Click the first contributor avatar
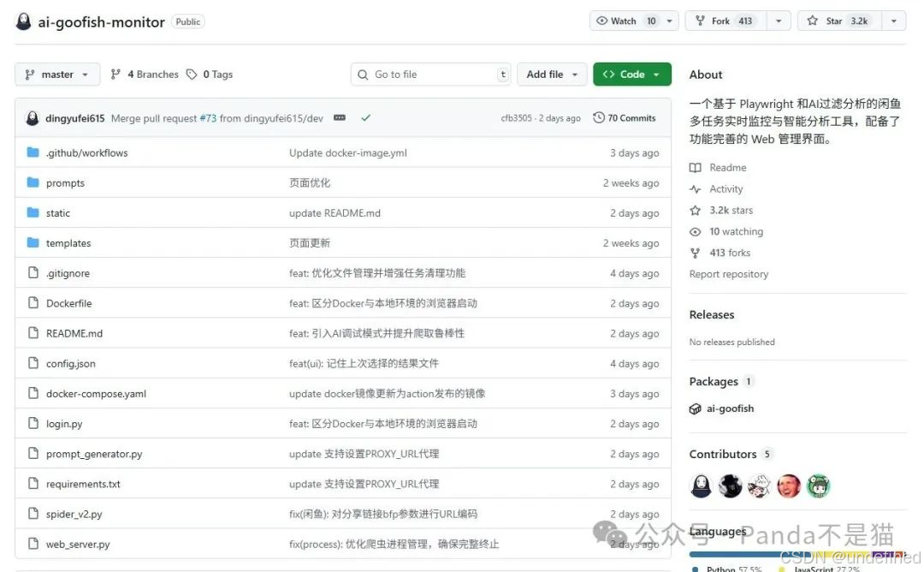The image size is (924, 572). click(702, 486)
